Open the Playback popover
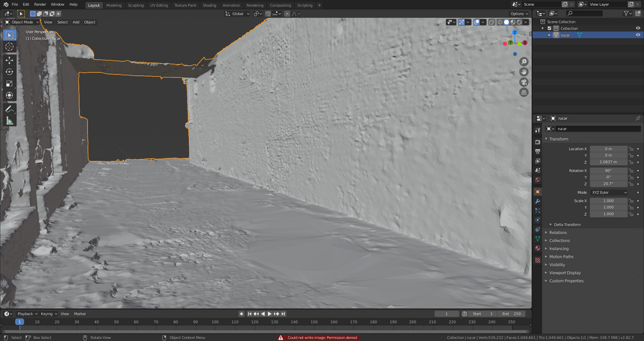Image resolution: width=644 pixels, height=341 pixels. click(x=27, y=314)
